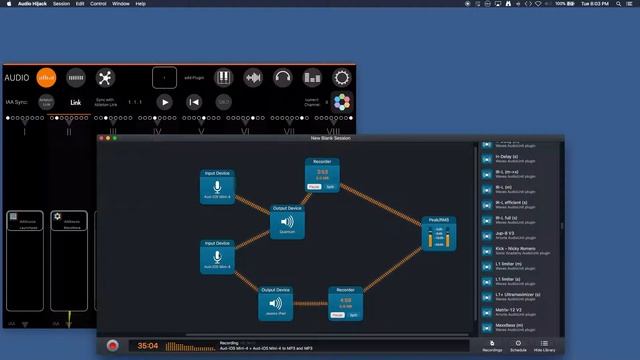Click the empty add-plugin slot box

click(164, 78)
